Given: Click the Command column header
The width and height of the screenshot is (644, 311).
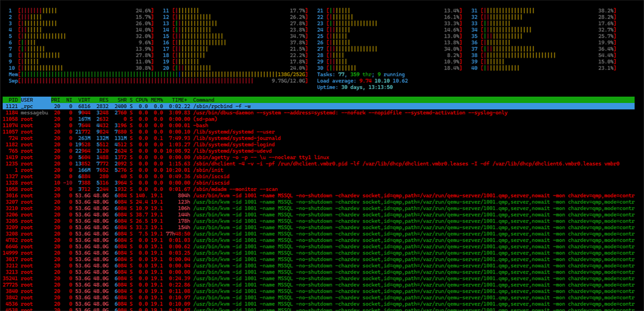Looking at the screenshot, I should (204, 100).
